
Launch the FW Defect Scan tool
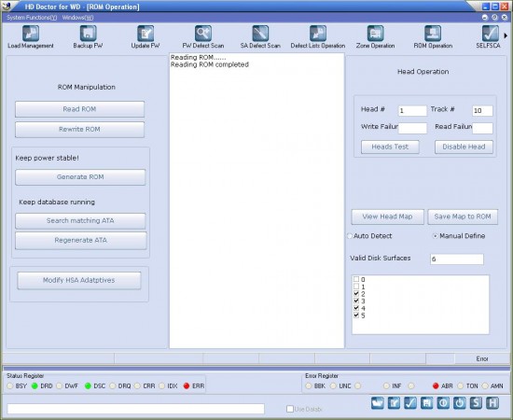pos(202,37)
